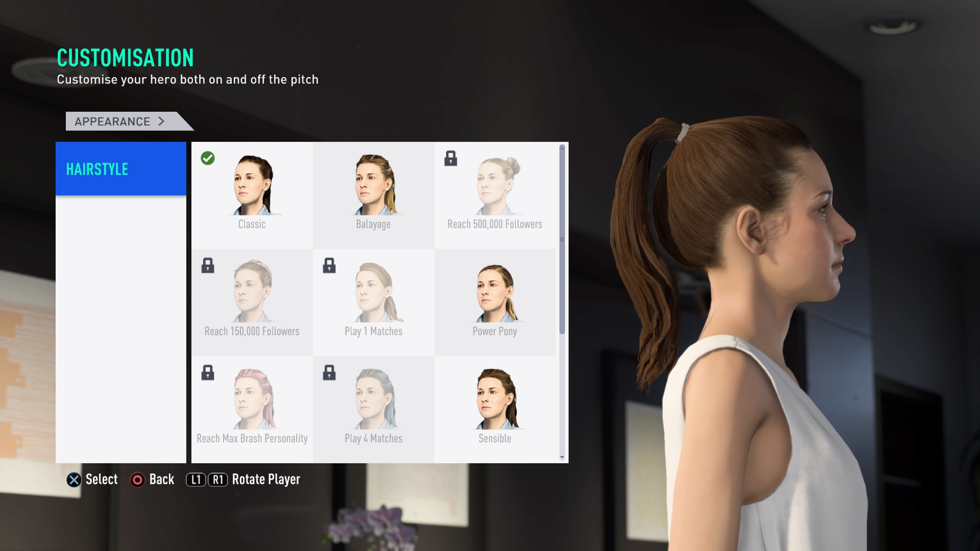Viewport: 980px width, 551px height.
Task: Click the lock icon on Reach 150,000 Followers
Action: coord(208,265)
